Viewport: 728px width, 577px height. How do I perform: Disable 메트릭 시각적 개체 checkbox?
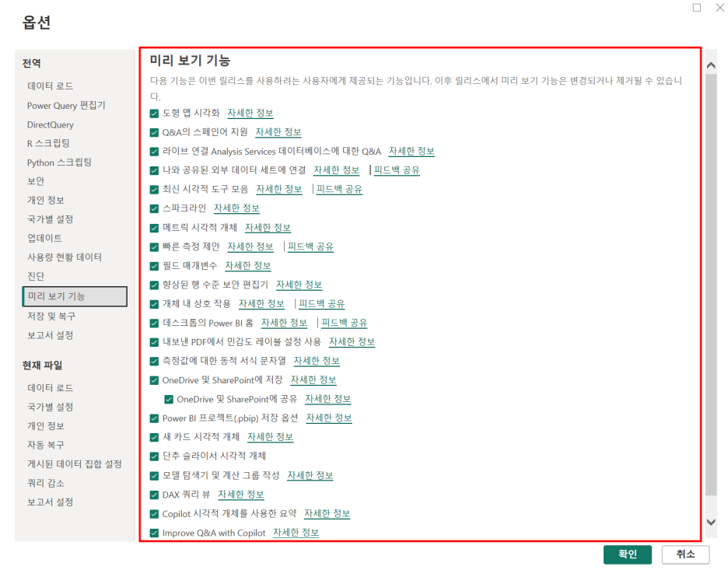[x=154, y=228]
